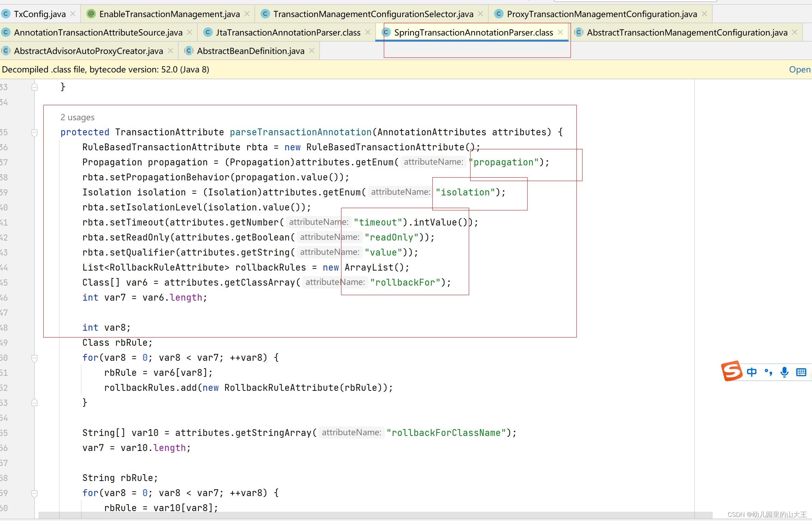The image size is (812, 521).
Task: Toggle Chinese input mode indicator 中
Action: click(x=752, y=372)
